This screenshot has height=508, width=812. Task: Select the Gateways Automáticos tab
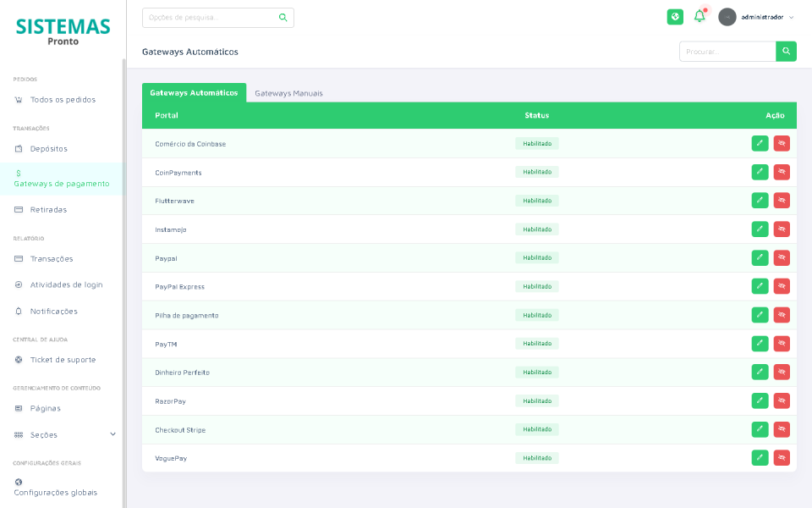pyautogui.click(x=193, y=93)
